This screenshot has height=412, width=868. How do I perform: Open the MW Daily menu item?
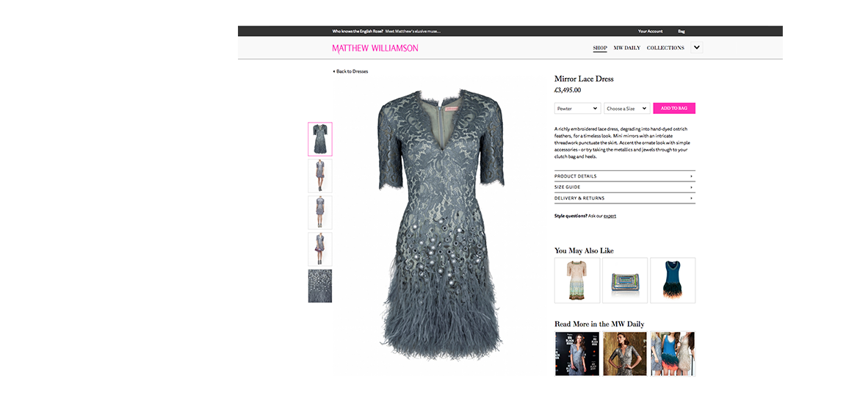pos(626,48)
